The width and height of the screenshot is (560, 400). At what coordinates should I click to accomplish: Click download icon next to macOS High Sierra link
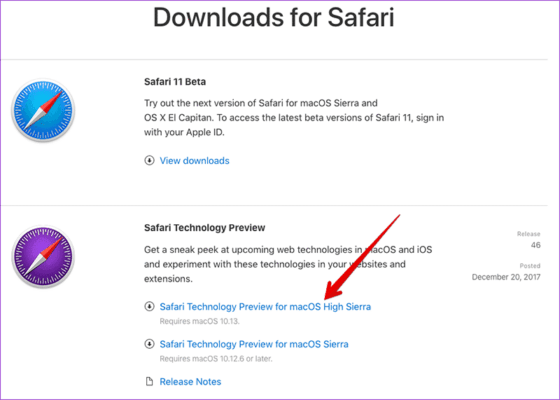tap(149, 306)
